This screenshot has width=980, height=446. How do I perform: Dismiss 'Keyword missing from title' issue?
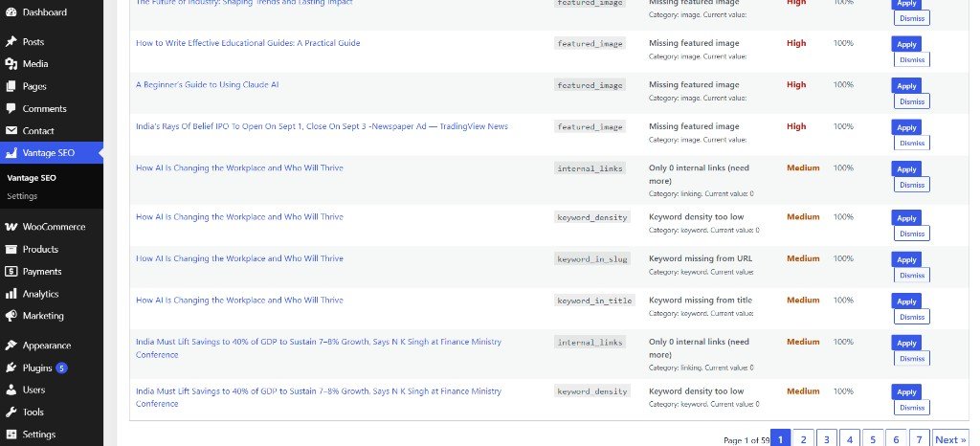point(912,317)
